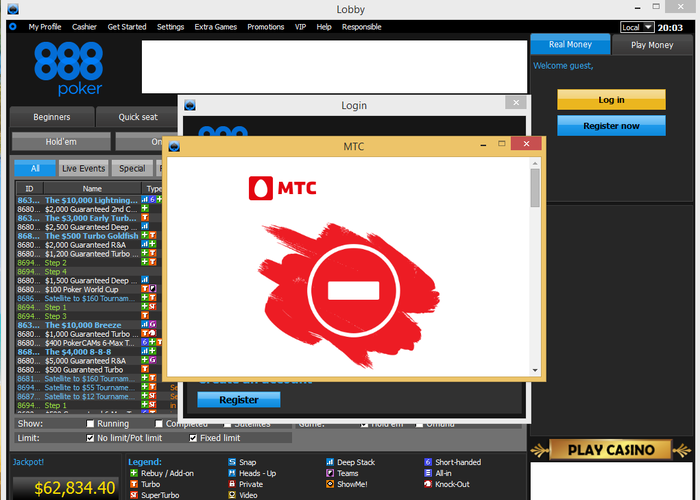Open the Responsible menu

pos(362,27)
